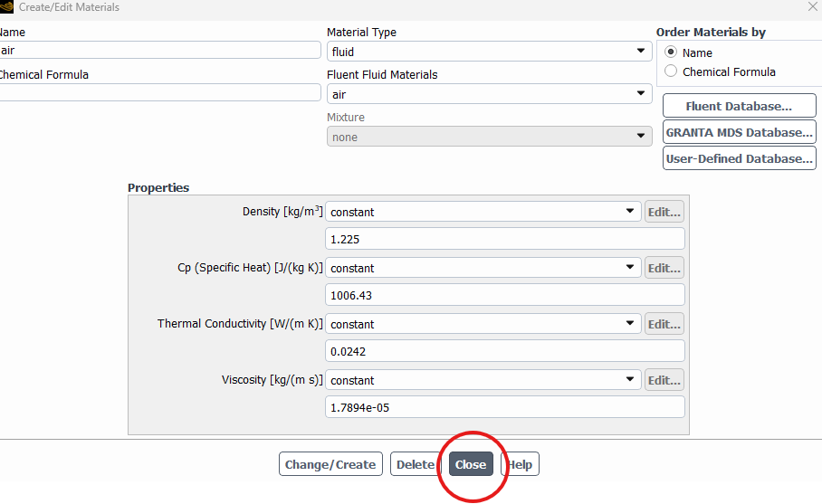This screenshot has width=822, height=504.
Task: Select the Chemical Formula radio button
Action: 671,71
